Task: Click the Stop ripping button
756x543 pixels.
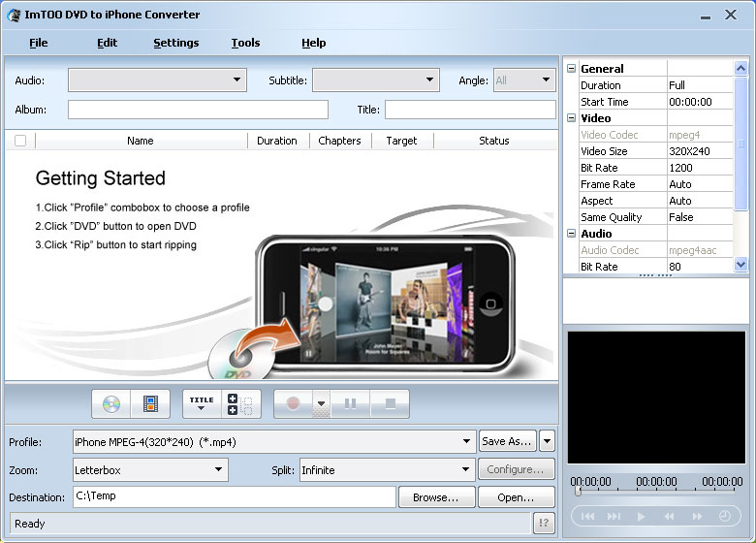Action: click(390, 404)
